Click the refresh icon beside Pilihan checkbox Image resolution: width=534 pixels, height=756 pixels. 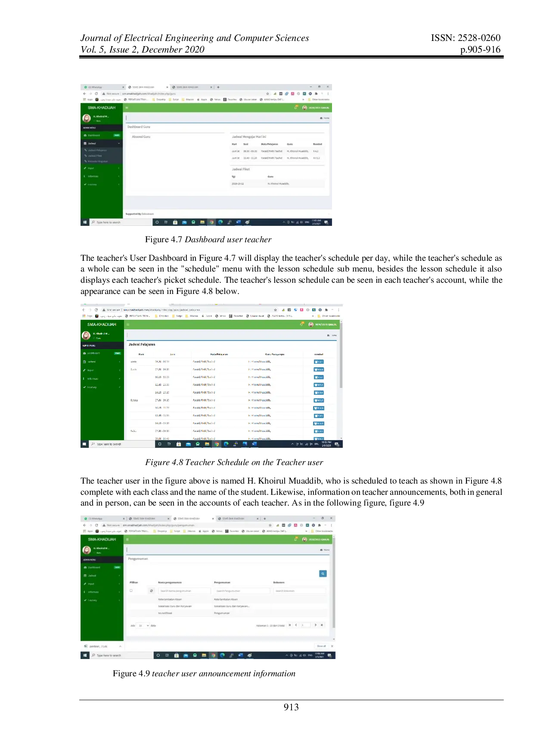151,590
